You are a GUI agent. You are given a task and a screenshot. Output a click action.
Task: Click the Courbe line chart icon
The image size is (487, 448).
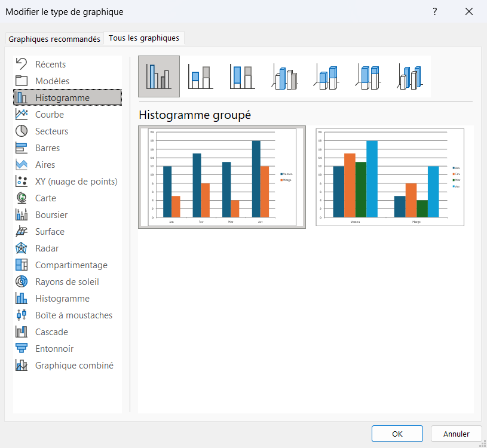click(22, 114)
